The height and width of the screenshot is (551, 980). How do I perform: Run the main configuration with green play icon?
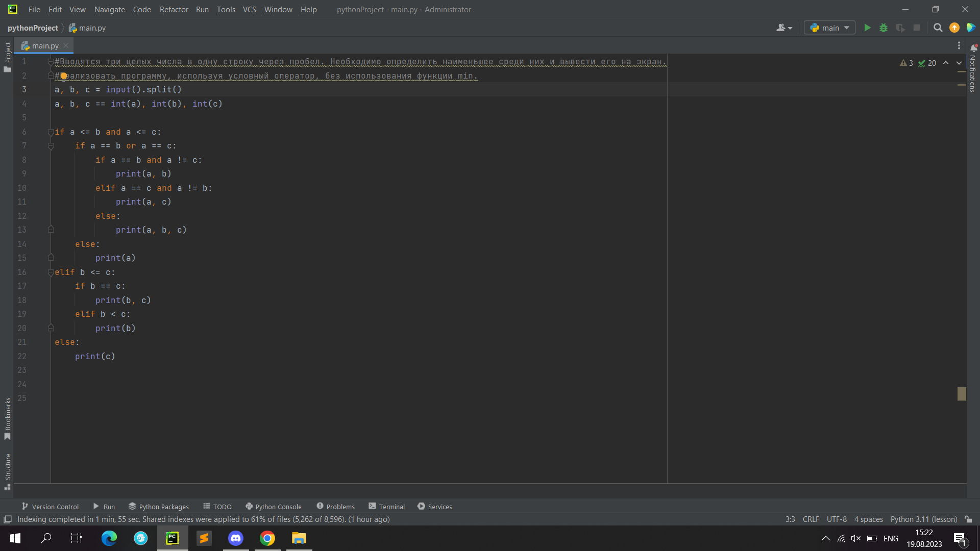point(867,28)
